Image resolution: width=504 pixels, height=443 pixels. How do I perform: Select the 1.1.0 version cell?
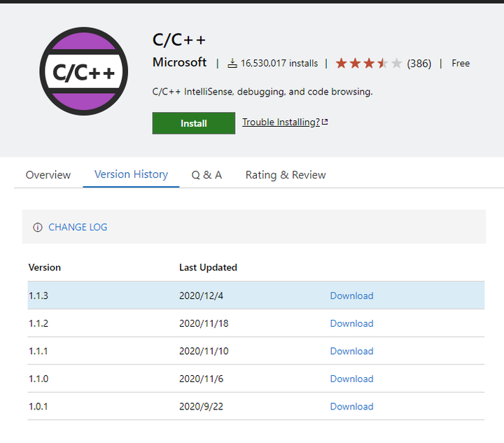[x=38, y=379]
